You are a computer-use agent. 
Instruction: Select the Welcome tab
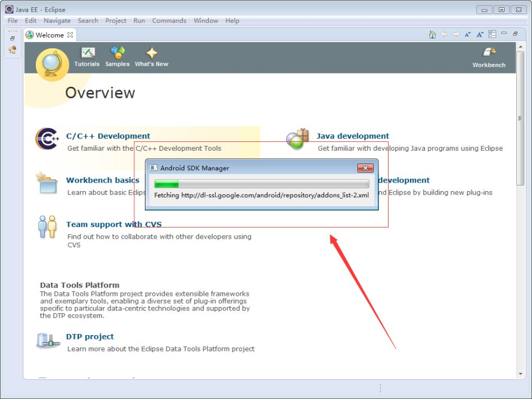49,35
